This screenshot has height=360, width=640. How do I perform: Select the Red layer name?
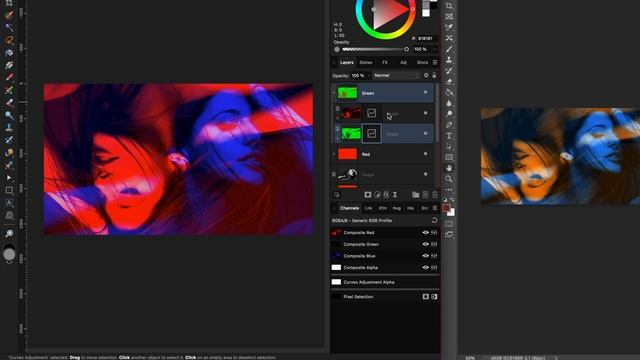[x=366, y=154]
